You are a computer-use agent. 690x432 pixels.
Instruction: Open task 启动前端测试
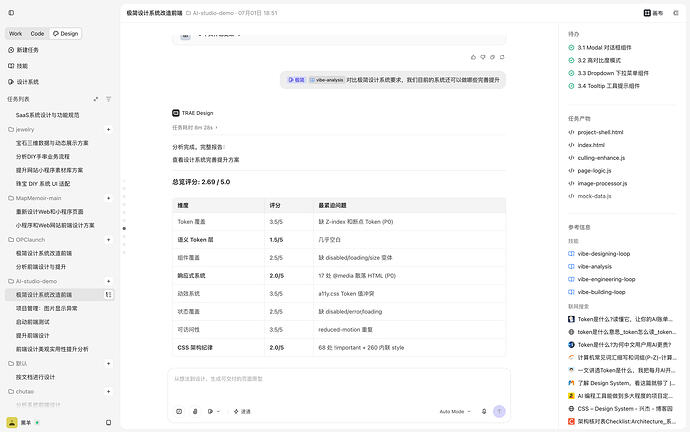point(33,322)
